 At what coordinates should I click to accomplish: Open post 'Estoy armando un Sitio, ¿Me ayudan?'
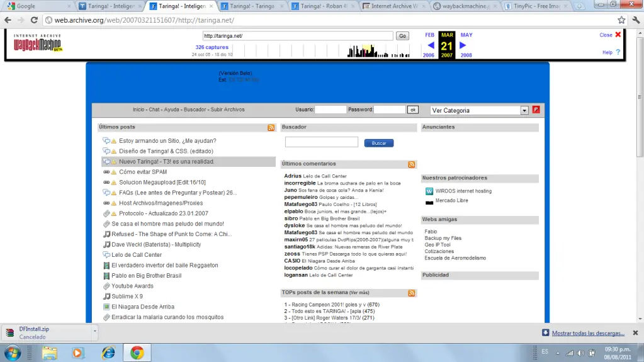point(167,141)
